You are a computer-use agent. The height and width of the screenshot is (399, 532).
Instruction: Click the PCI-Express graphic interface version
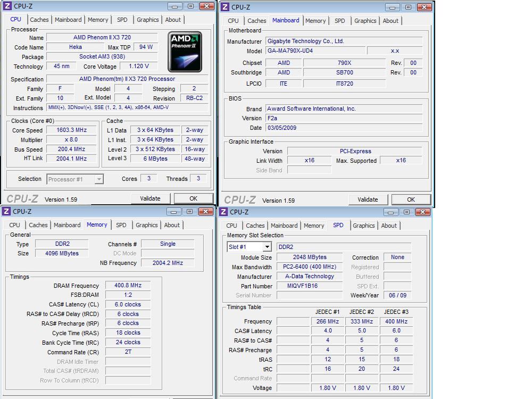tap(355, 151)
